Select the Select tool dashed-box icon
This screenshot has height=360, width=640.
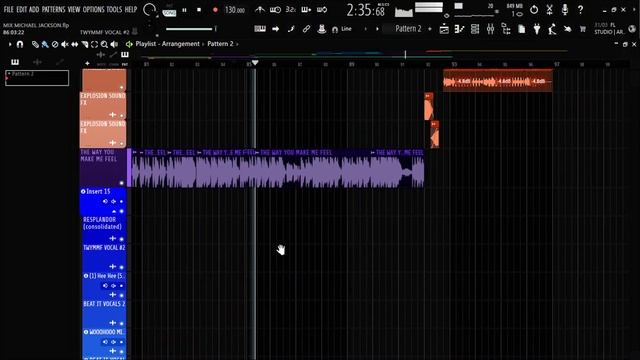(94, 44)
